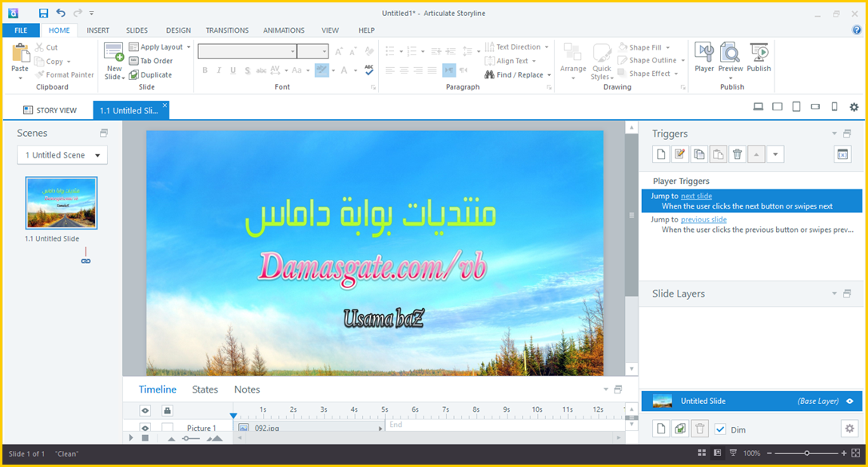Duplicate the current slide
868x467 pixels.
pos(150,75)
